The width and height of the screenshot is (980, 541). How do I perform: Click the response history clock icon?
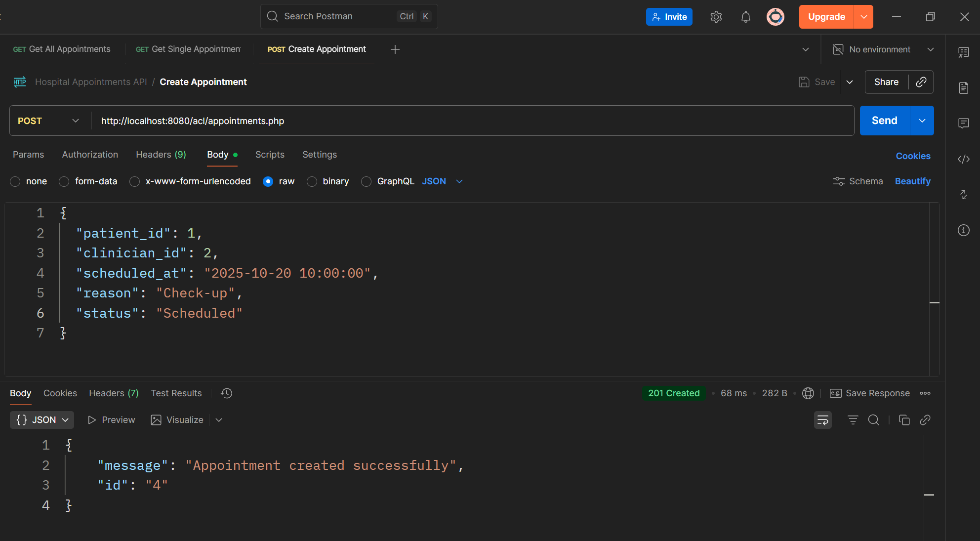(226, 393)
